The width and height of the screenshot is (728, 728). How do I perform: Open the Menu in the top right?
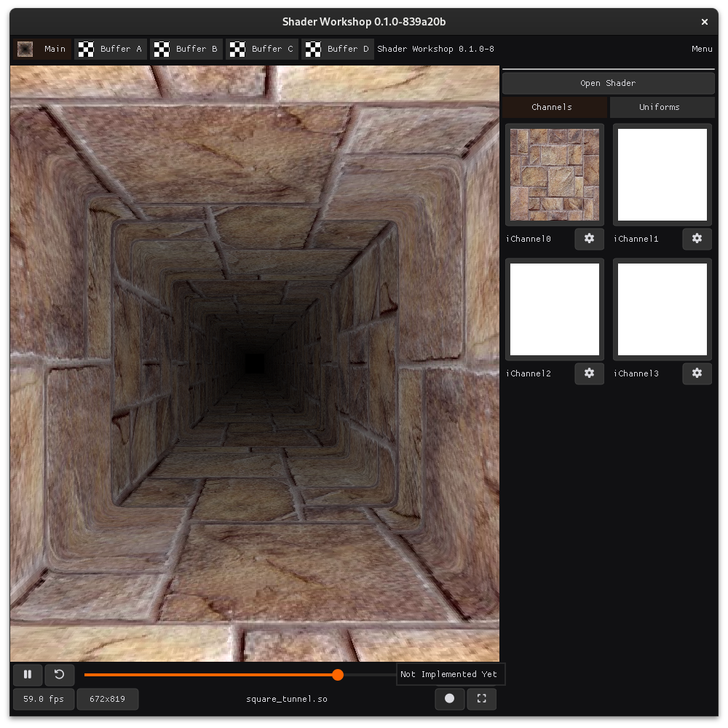coord(701,49)
